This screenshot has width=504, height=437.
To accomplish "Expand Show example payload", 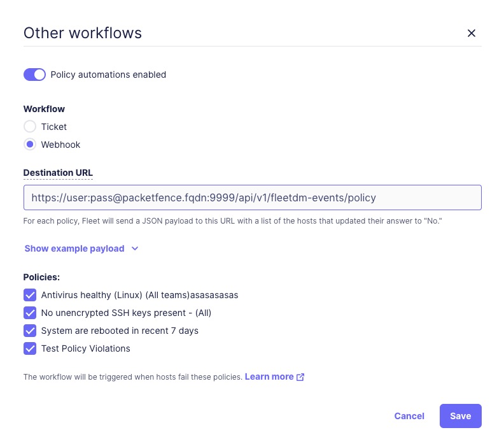I will 74,248.
